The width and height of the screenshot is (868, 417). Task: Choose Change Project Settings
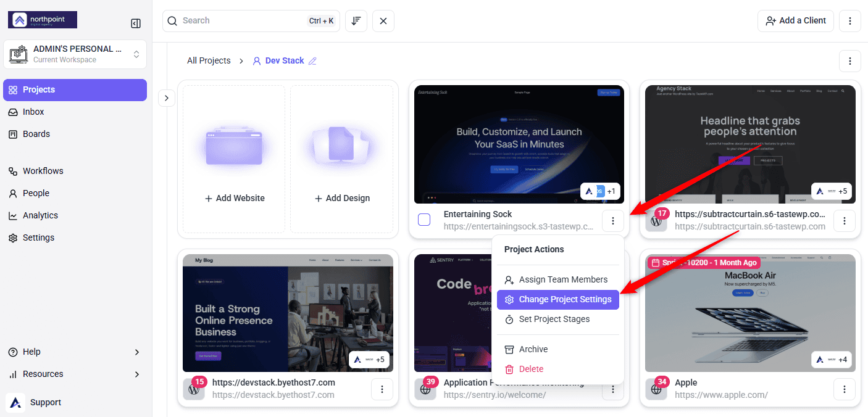558,299
